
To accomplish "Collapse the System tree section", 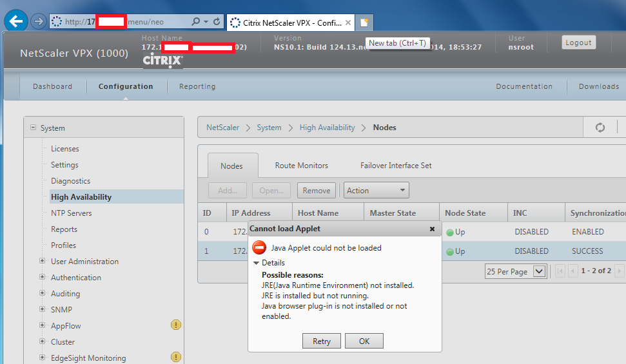I will (x=33, y=128).
